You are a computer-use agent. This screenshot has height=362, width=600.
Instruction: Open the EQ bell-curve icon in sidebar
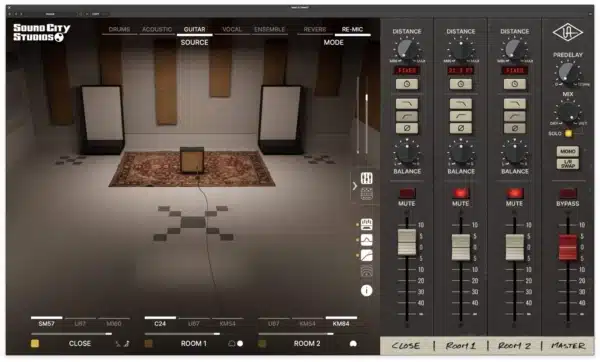pos(367,240)
